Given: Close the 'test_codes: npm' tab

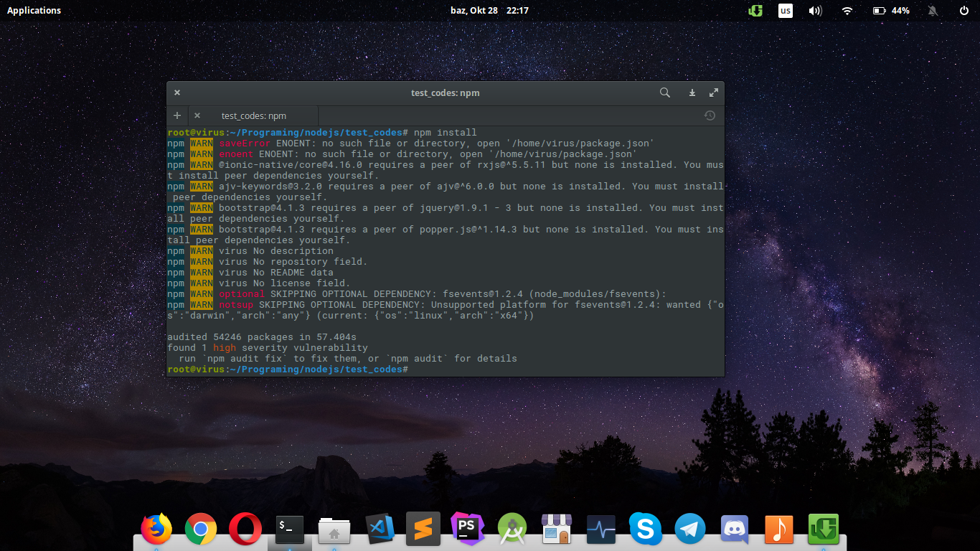Looking at the screenshot, I should [197, 116].
